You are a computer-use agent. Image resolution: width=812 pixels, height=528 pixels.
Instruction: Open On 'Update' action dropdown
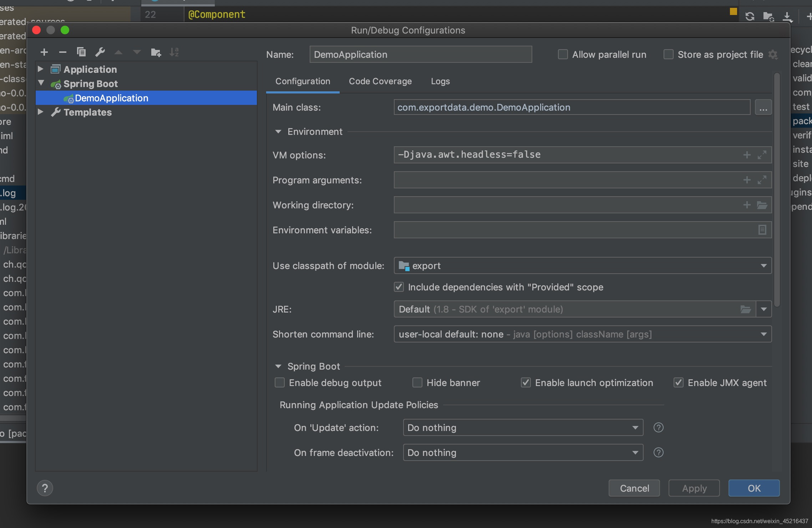point(635,428)
